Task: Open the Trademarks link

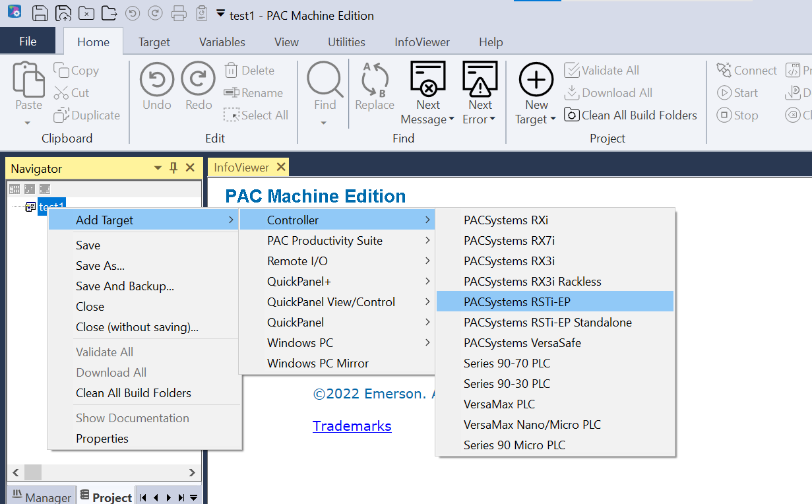Action: click(x=352, y=426)
